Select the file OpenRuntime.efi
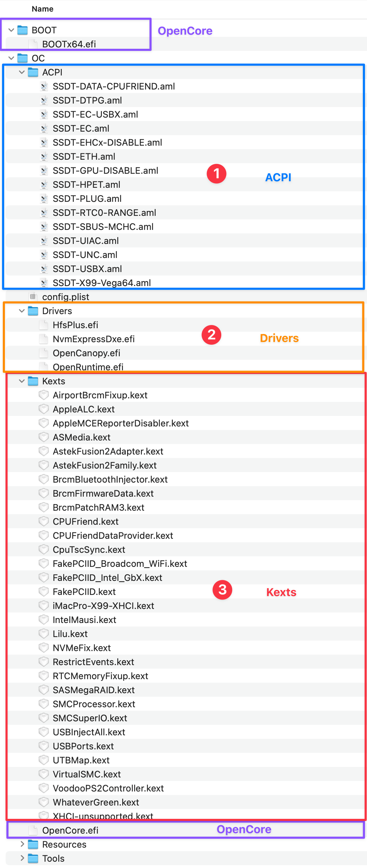This screenshot has width=367, height=868. (x=88, y=367)
